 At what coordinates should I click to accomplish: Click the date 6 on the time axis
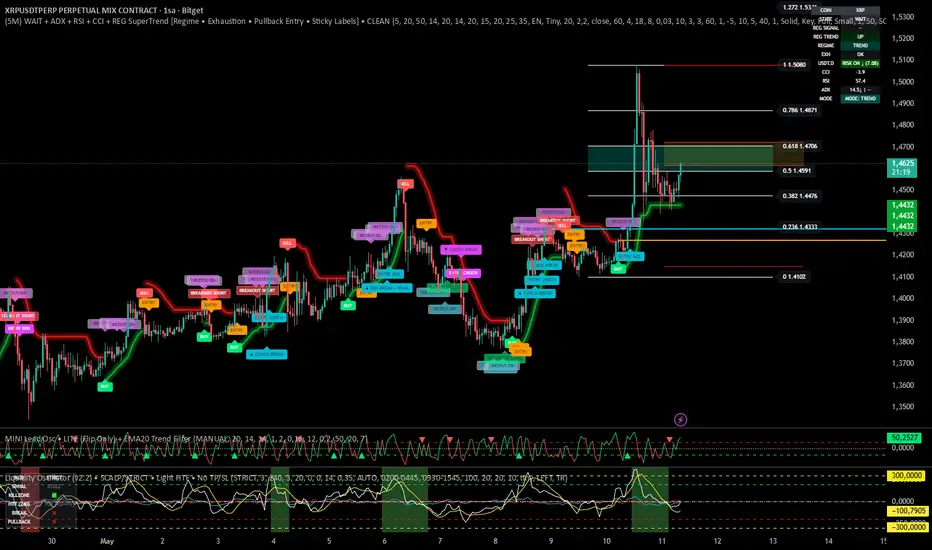pos(385,541)
